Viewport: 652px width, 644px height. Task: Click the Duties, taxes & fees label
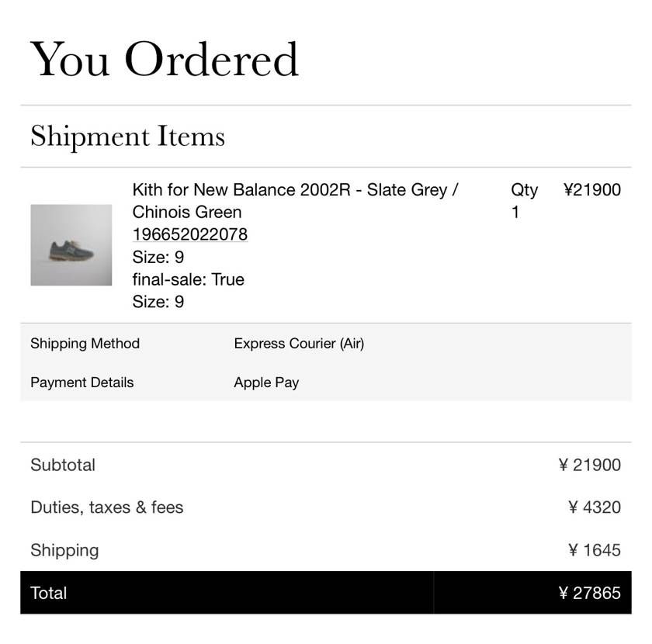[107, 507]
